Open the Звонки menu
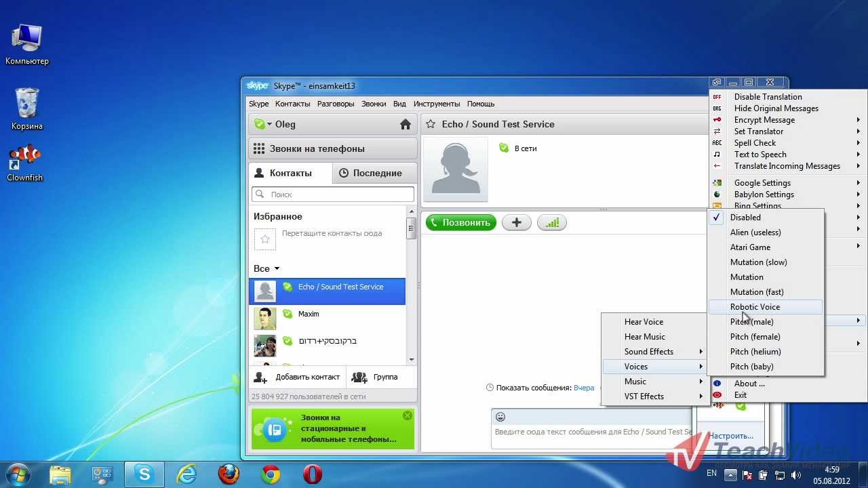Image resolution: width=868 pixels, height=488 pixels. [374, 104]
